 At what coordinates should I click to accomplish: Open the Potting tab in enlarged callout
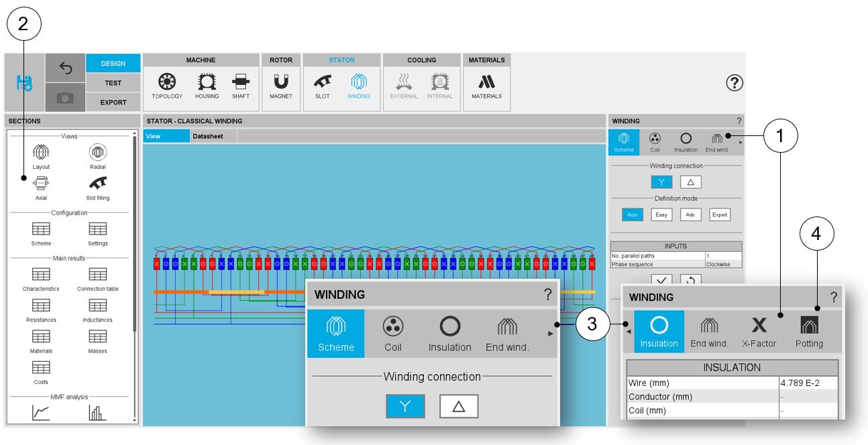809,332
